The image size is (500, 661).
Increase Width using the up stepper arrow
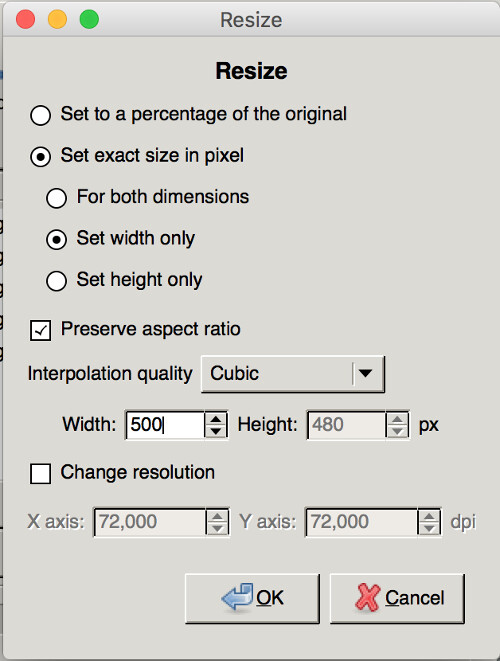216,419
